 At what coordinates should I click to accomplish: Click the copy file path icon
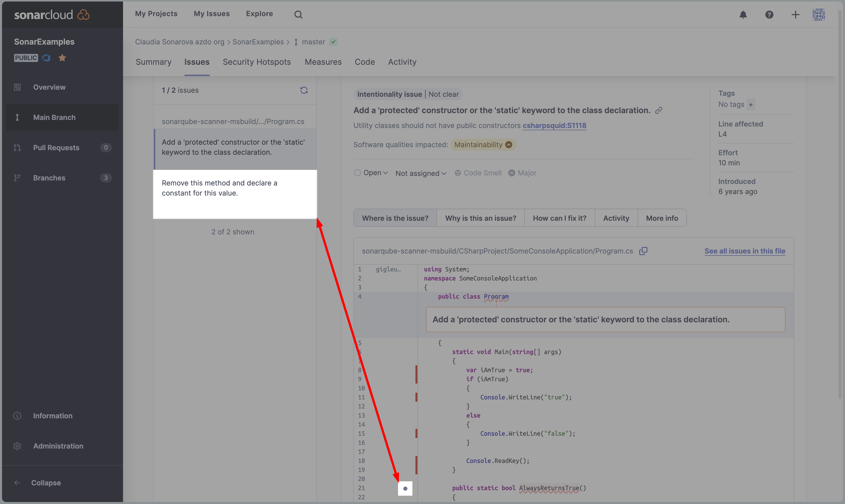coord(643,250)
